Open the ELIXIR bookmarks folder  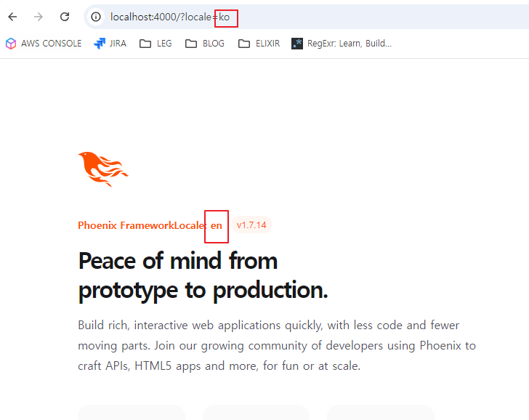pos(259,44)
